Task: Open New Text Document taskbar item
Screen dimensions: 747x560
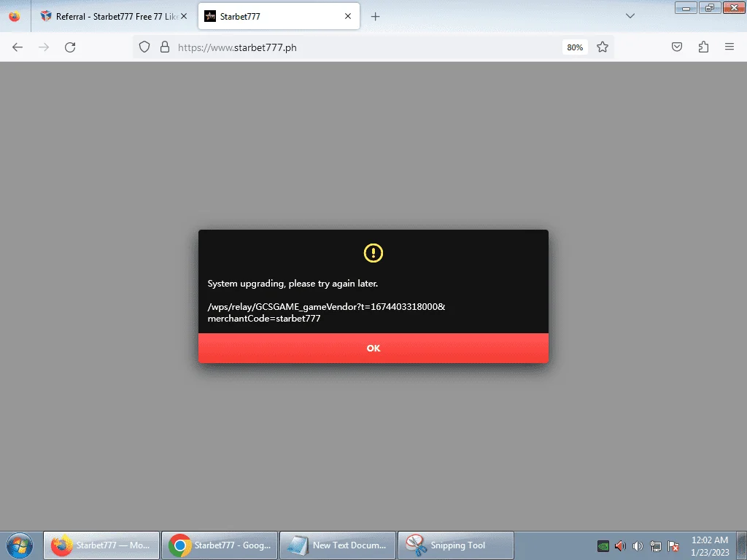Action: click(x=338, y=545)
